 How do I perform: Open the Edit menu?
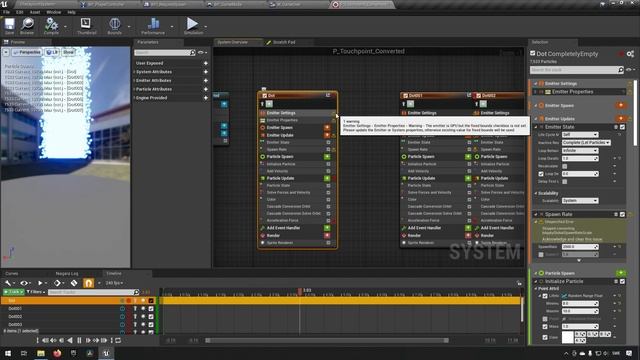[x=19, y=12]
